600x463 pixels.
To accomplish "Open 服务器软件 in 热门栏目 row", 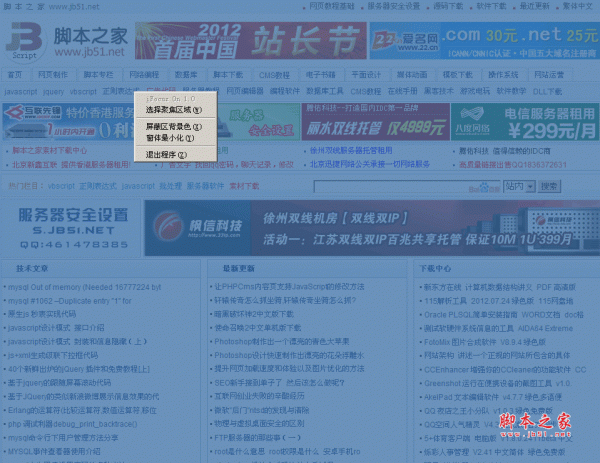I will pos(205,186).
